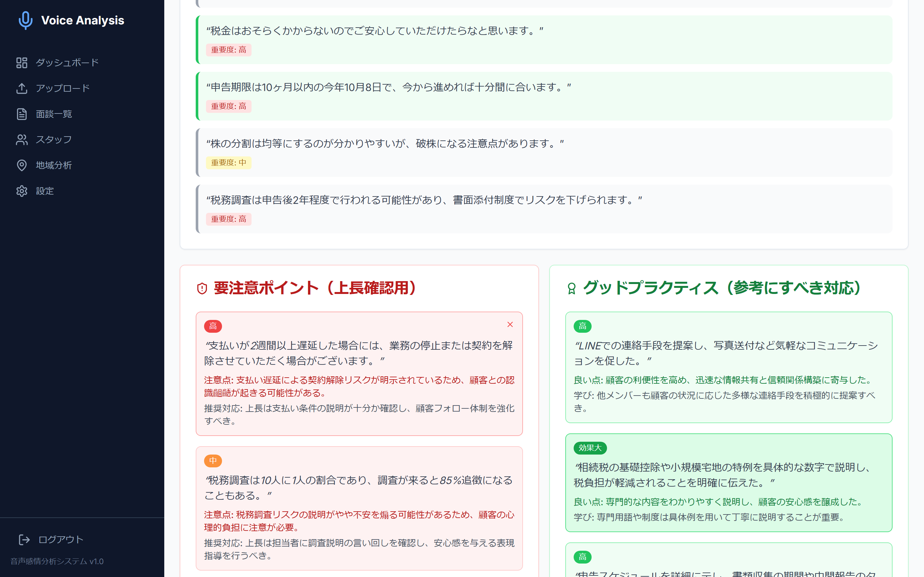Click the location pin icon for 地域分析
The height and width of the screenshot is (577, 924).
22,165
